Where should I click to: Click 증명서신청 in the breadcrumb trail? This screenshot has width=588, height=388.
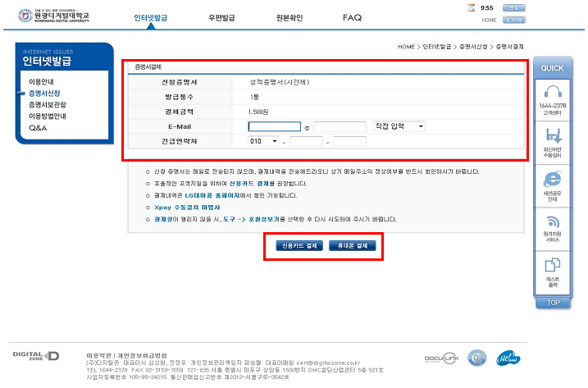pyautogui.click(x=473, y=47)
